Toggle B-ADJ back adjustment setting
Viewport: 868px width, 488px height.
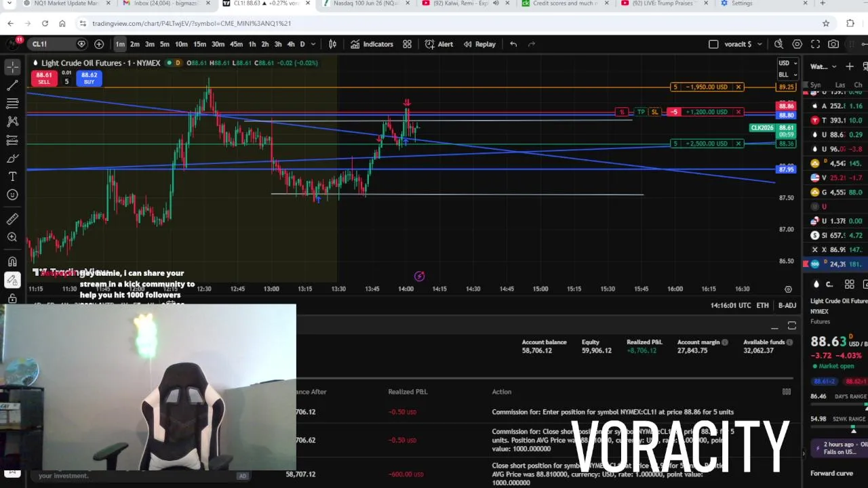[x=787, y=306]
